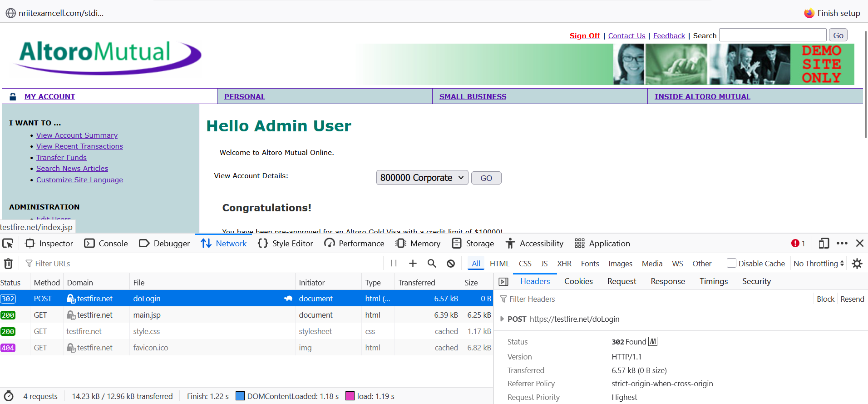Filter requests by HTML

pos(499,264)
